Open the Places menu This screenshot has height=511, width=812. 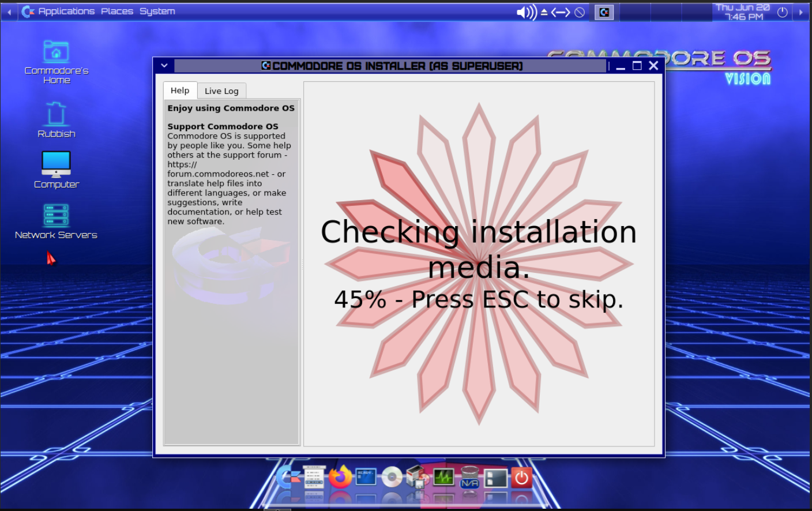point(117,11)
